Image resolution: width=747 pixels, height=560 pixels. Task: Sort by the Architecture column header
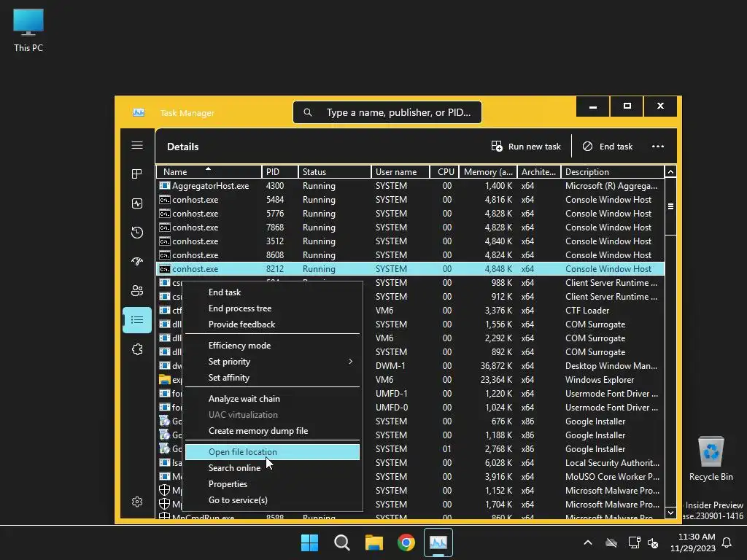(x=539, y=172)
